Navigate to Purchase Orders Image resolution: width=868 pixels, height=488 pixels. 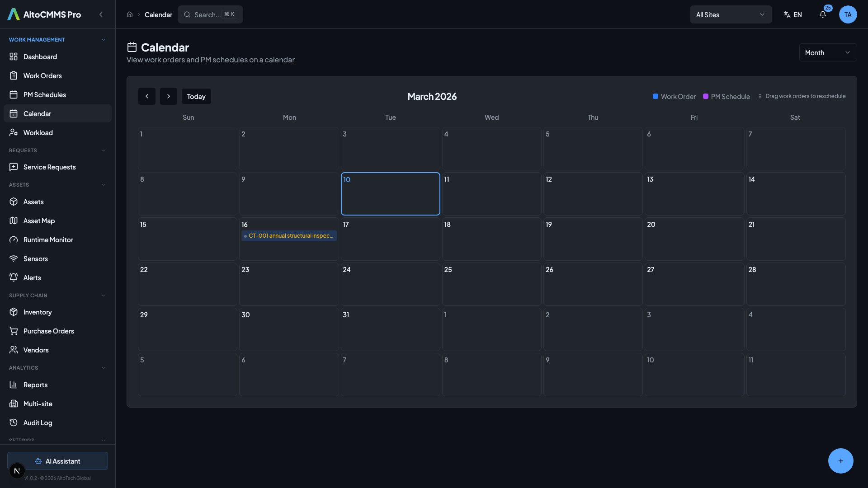click(48, 331)
